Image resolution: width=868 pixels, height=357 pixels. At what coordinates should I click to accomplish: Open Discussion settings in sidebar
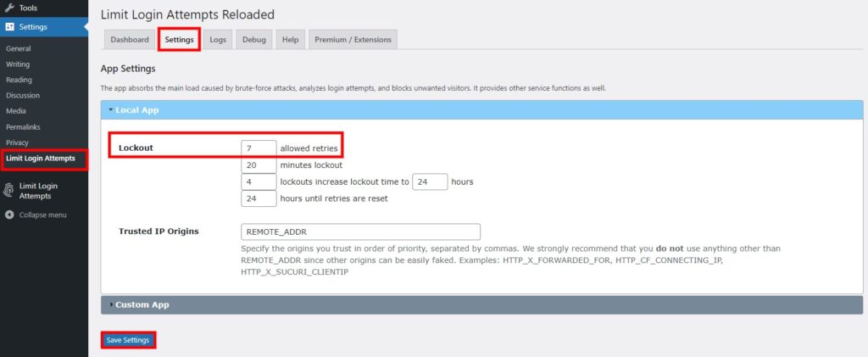click(x=23, y=95)
